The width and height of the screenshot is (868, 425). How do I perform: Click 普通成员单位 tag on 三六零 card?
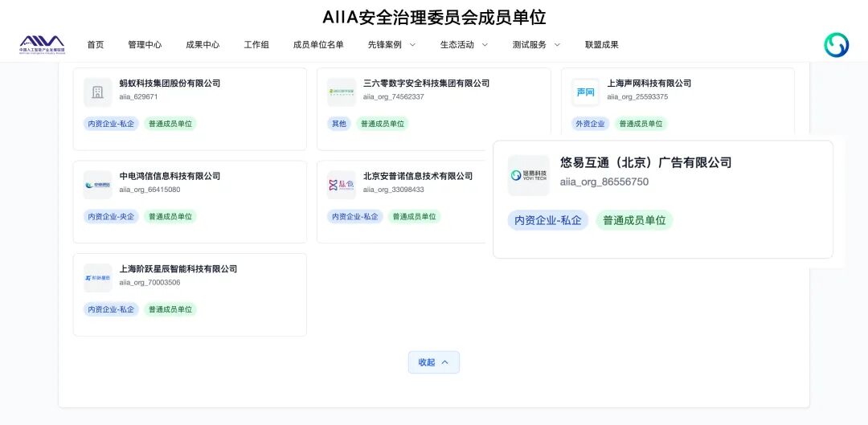[382, 124]
